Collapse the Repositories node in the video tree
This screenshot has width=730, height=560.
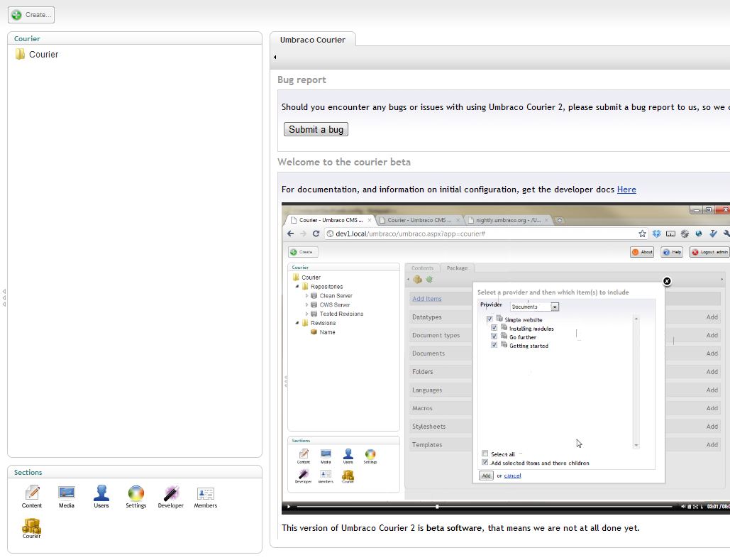[x=297, y=287]
